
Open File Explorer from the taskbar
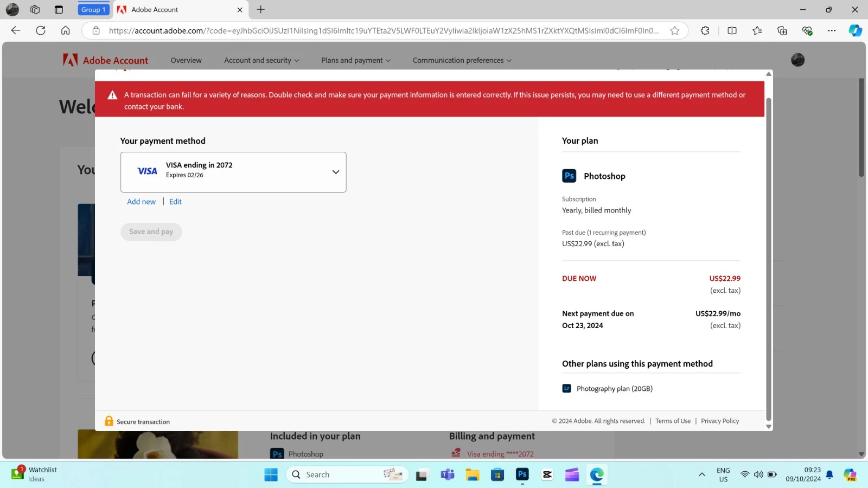(473, 474)
